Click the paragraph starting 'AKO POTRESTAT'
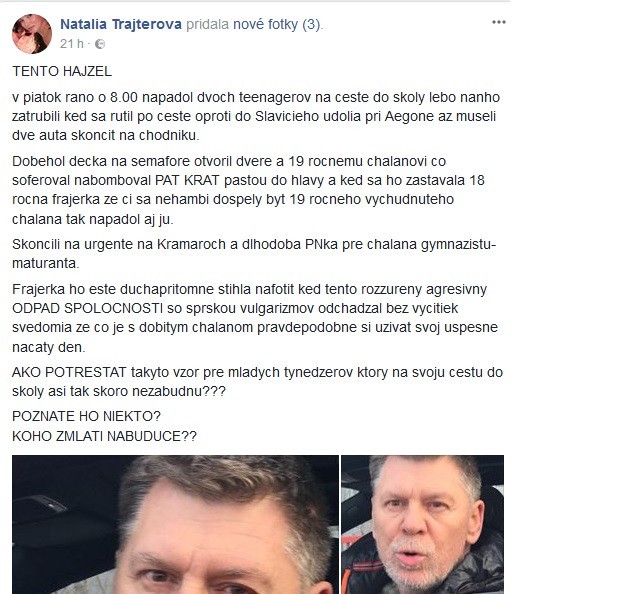Viewport: 630px width, 594px height. [x=257, y=381]
